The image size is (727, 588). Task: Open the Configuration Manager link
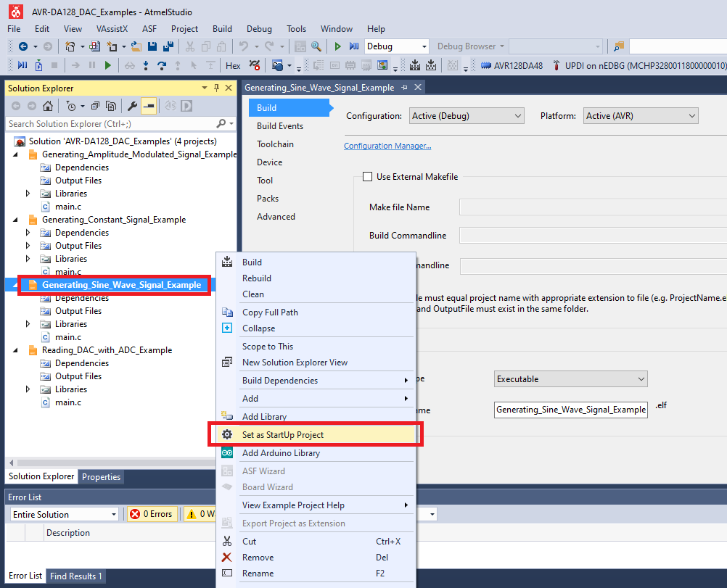pyautogui.click(x=387, y=146)
